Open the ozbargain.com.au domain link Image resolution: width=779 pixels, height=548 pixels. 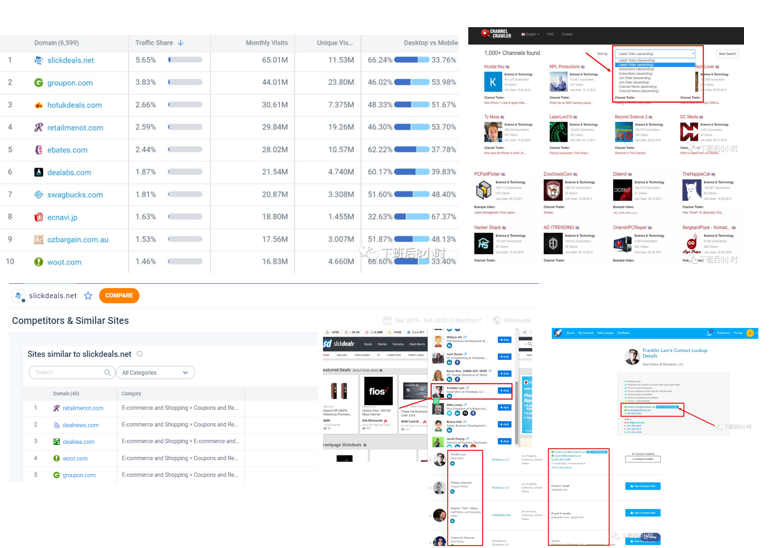78,239
